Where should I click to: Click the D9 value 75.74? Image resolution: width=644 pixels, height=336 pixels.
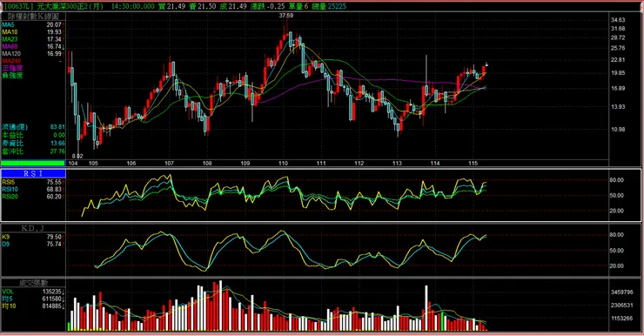[53, 245]
